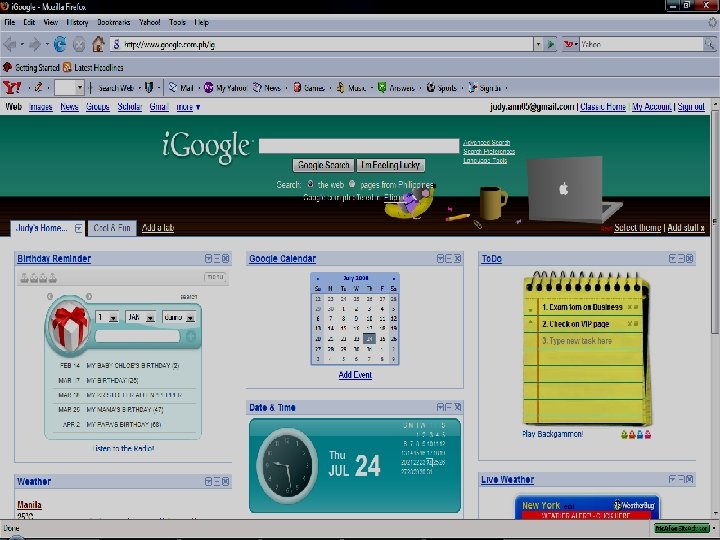Click the Gmail link in Google nav
This screenshot has height=540, width=720.
[159, 107]
